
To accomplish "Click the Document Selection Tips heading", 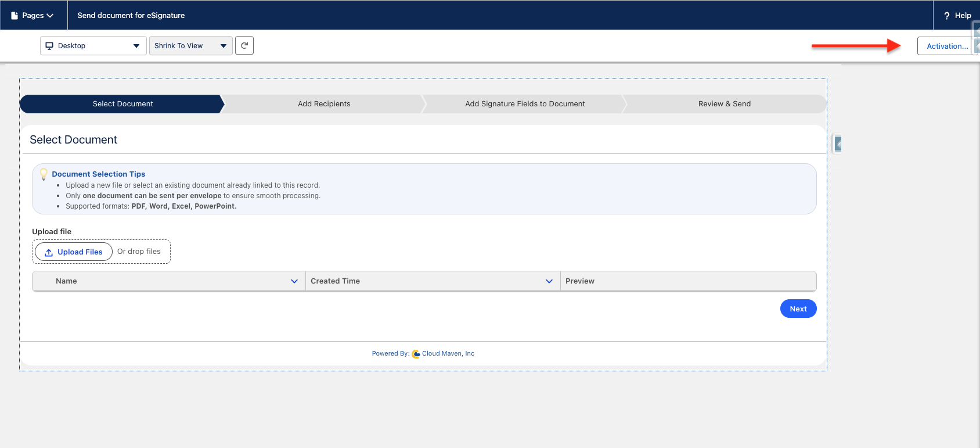I will point(99,174).
